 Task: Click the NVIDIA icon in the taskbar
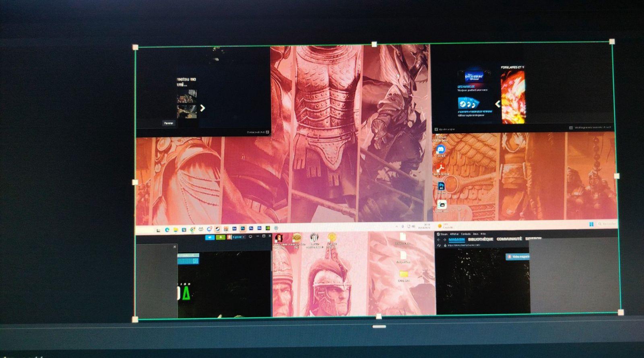(268, 228)
